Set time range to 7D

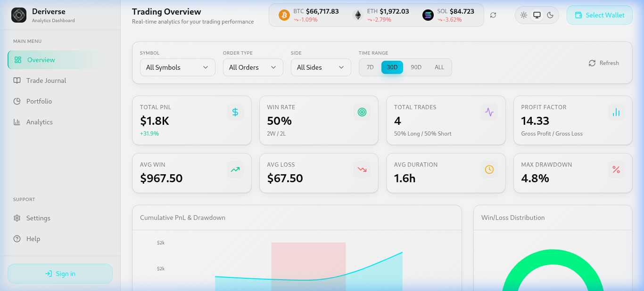370,67
